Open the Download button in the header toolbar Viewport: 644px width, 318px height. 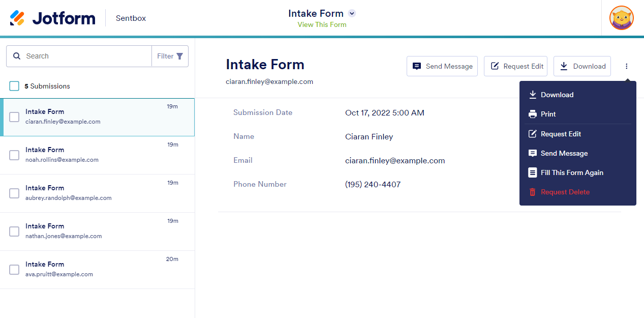[x=582, y=66]
